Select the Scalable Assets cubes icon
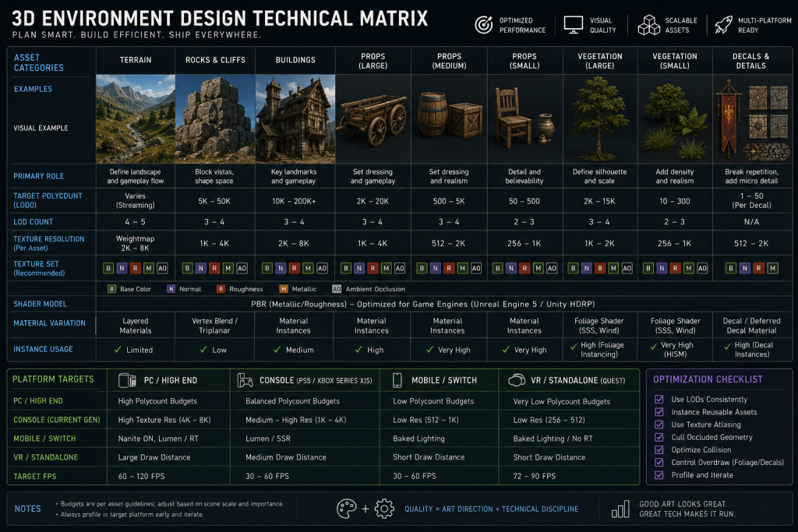The image size is (798, 532). pos(649,25)
